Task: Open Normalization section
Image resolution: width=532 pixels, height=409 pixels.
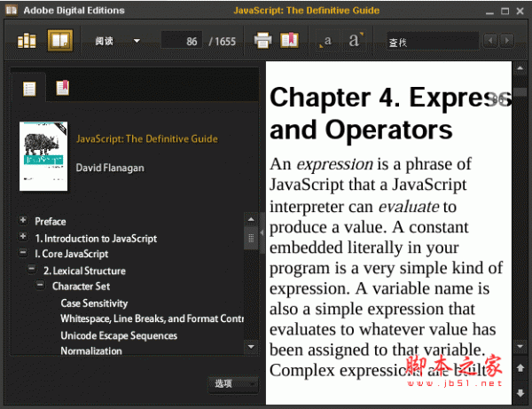Action: [x=91, y=350]
